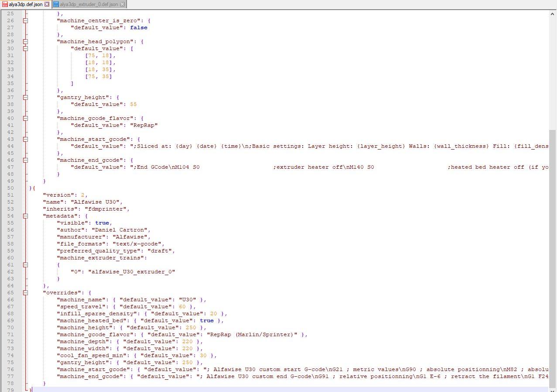557x392 pixels.
Task: Click the "text/x-gcode" file format value
Action: tap(137, 244)
